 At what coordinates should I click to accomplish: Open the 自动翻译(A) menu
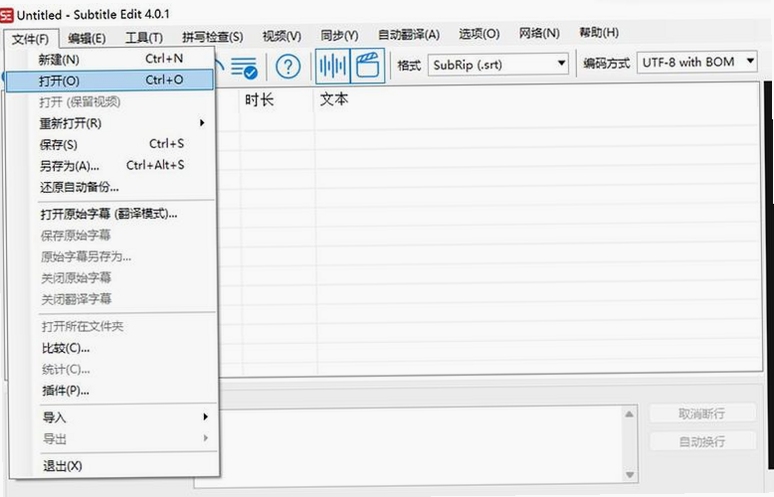point(408,35)
